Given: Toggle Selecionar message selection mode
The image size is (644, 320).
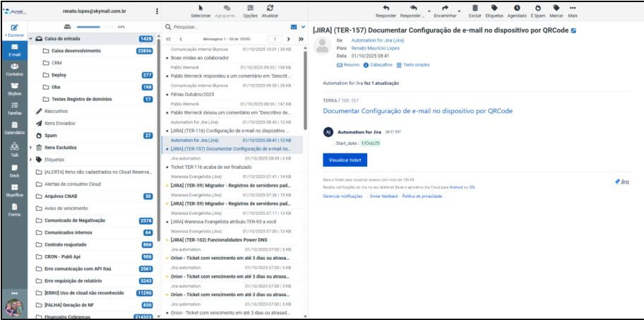Looking at the screenshot, I should pyautogui.click(x=201, y=10).
